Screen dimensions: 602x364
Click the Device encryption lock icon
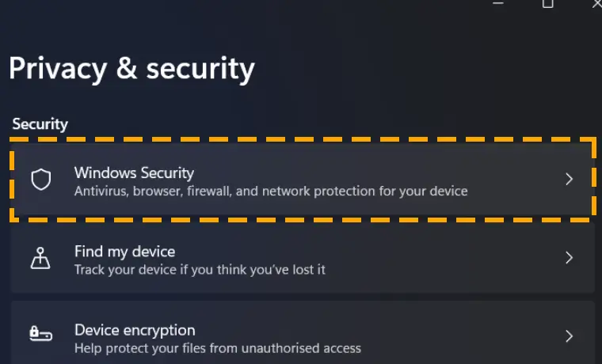tap(40, 333)
